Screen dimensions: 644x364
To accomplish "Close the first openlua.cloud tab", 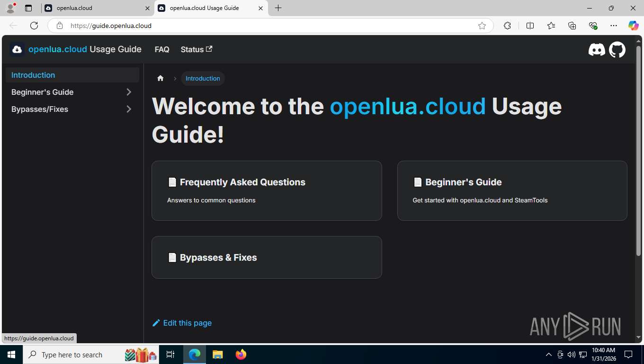I will (147, 8).
